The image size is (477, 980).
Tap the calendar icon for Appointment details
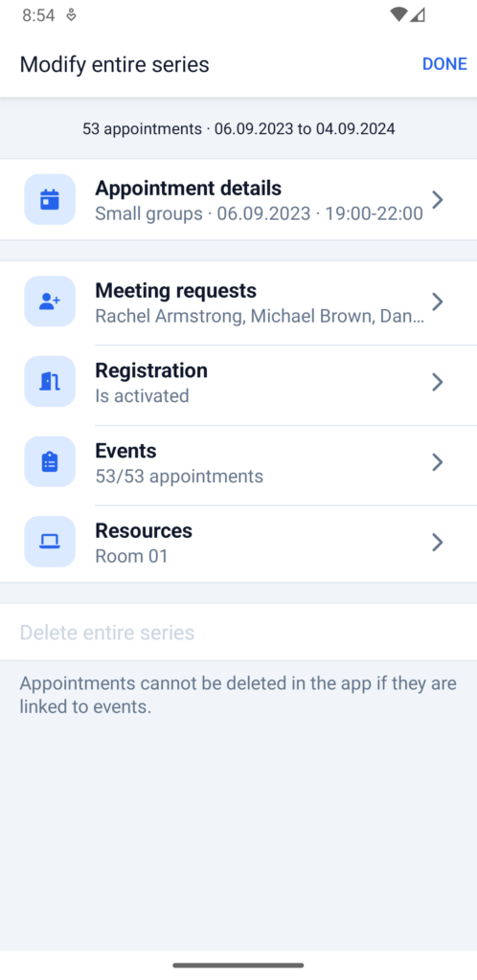tap(50, 199)
